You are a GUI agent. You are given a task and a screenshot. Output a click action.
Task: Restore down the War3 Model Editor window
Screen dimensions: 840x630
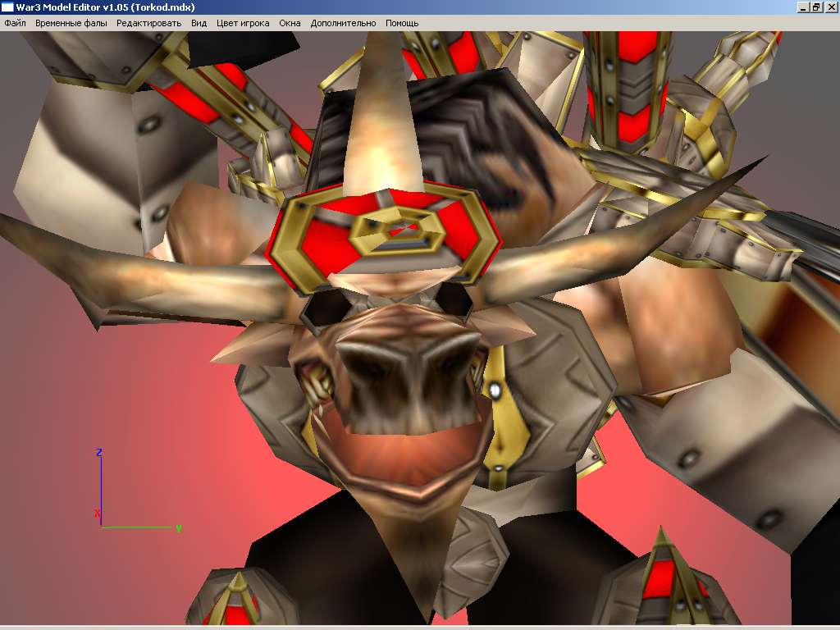[x=816, y=7]
